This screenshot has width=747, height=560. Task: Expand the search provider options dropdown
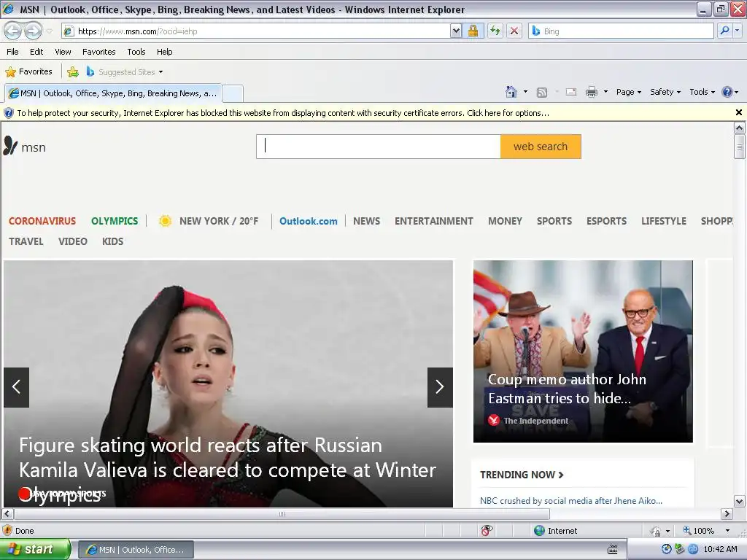[x=738, y=31]
